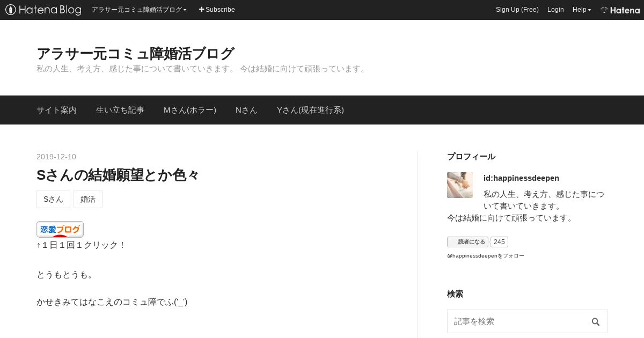The image size is (644, 338).
Task: Click Sign Up (Free)
Action: click(x=517, y=10)
